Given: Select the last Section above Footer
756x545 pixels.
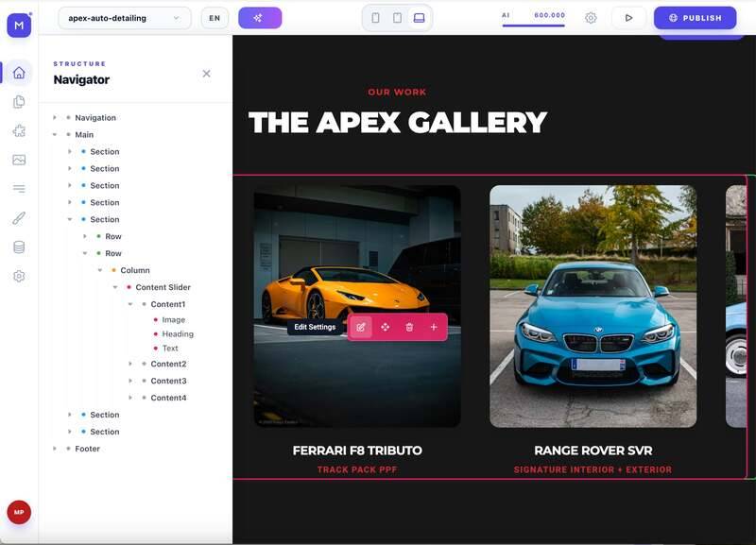Looking at the screenshot, I should click(105, 432).
